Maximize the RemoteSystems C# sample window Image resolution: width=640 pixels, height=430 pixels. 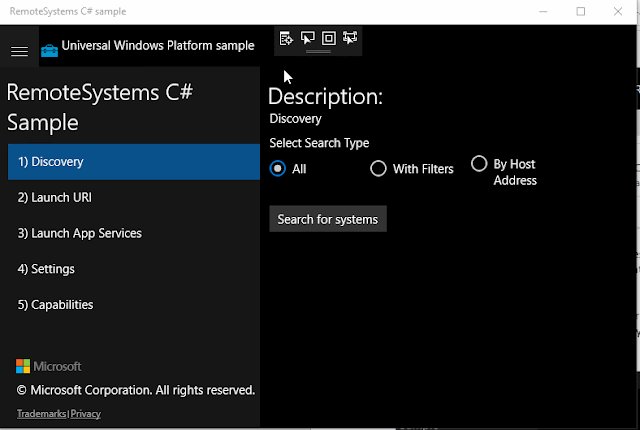point(580,11)
